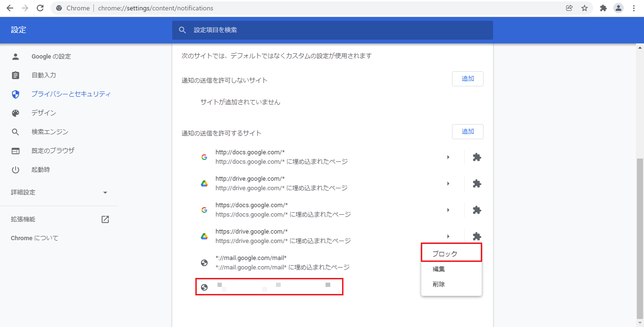Open the Extensions puzzle icon in toolbar

click(x=603, y=8)
